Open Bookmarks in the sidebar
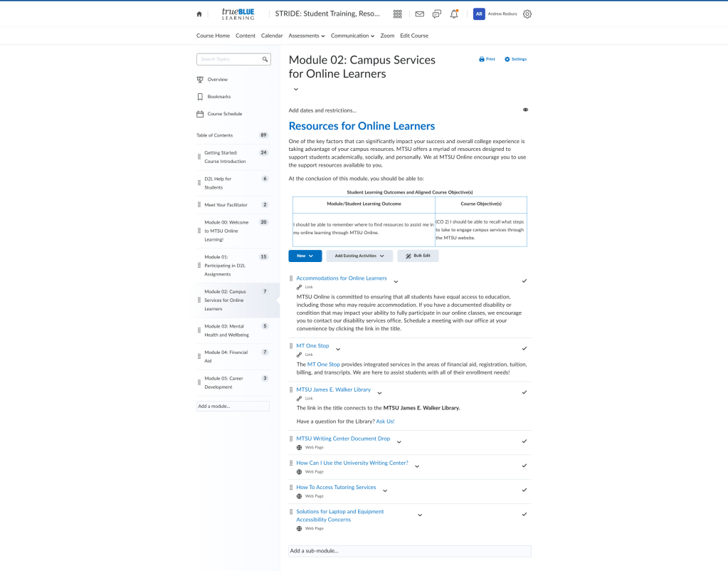 click(218, 97)
